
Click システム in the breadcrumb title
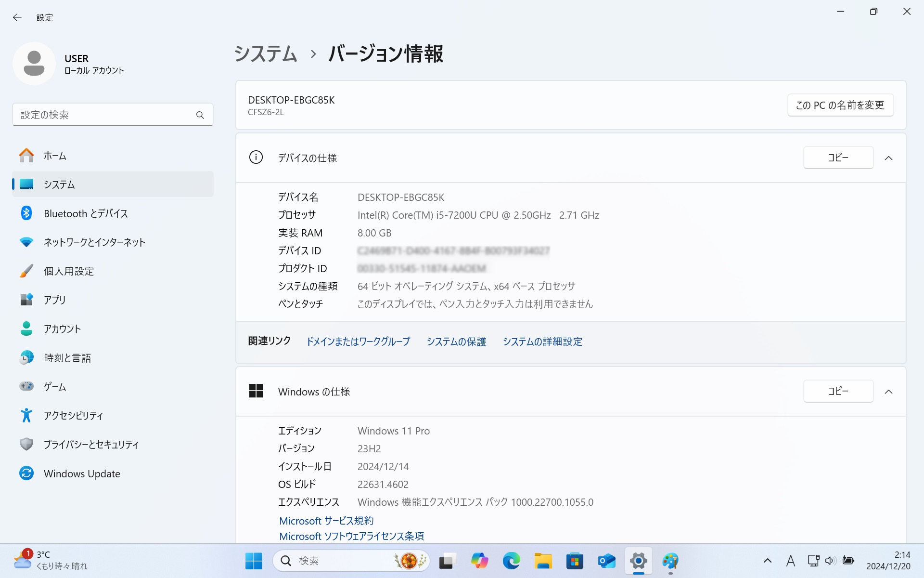click(266, 53)
